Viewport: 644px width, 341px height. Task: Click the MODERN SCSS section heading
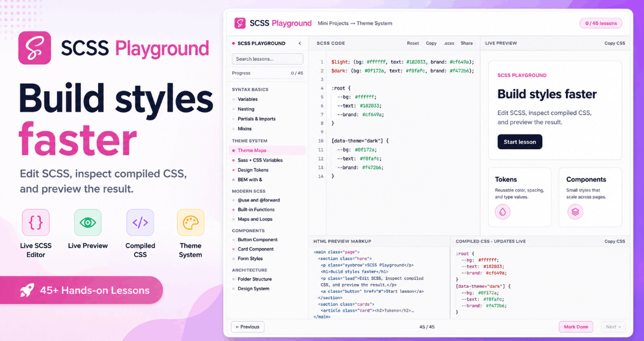(248, 191)
